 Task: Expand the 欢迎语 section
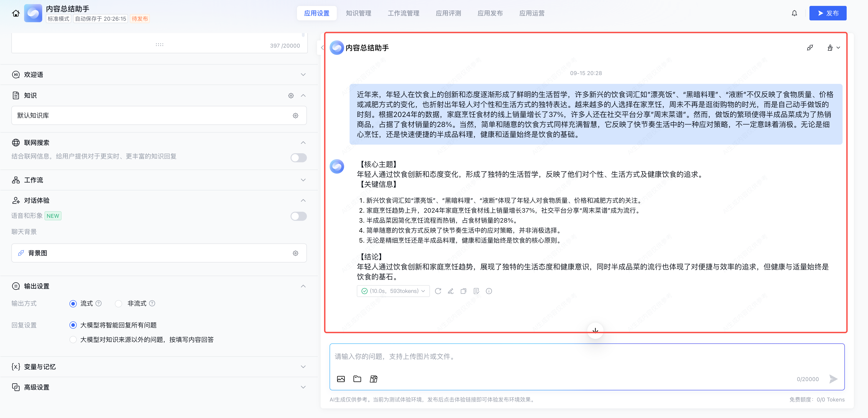click(x=303, y=75)
